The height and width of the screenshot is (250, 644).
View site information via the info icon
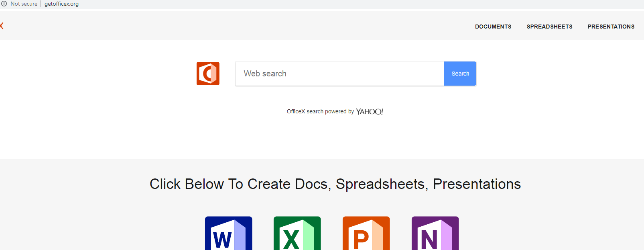coord(4,4)
